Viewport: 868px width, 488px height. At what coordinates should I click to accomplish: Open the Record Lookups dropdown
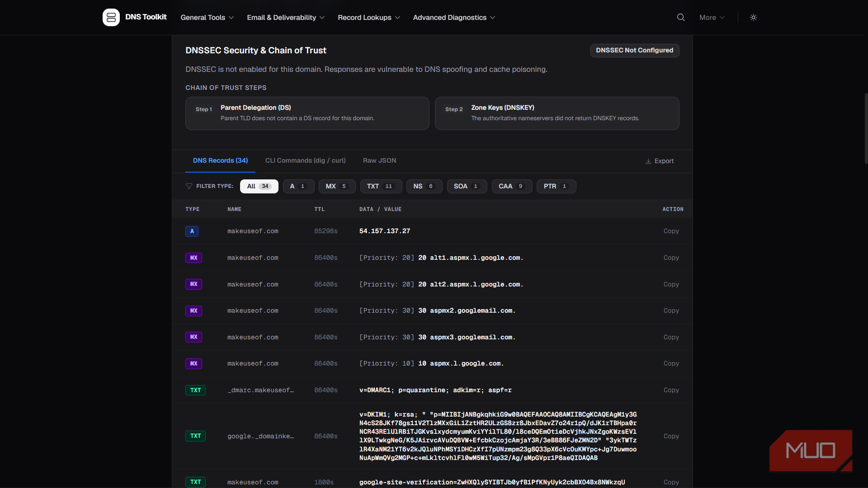369,17
